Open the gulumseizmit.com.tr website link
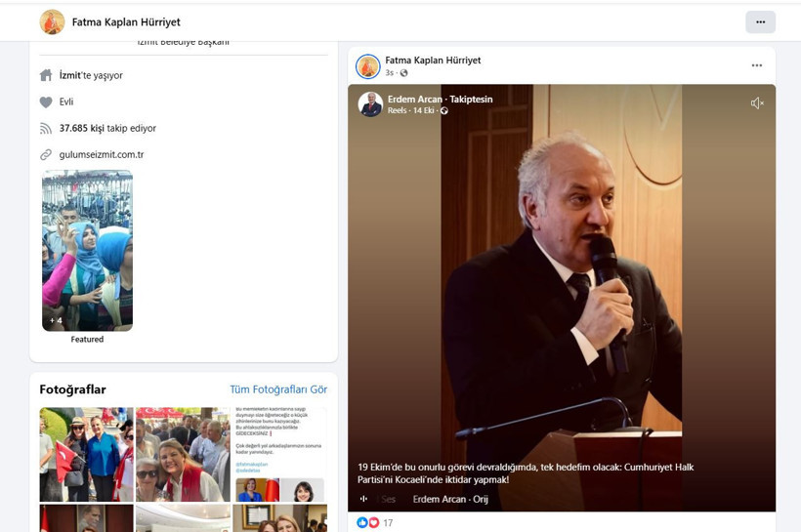 pos(102,154)
